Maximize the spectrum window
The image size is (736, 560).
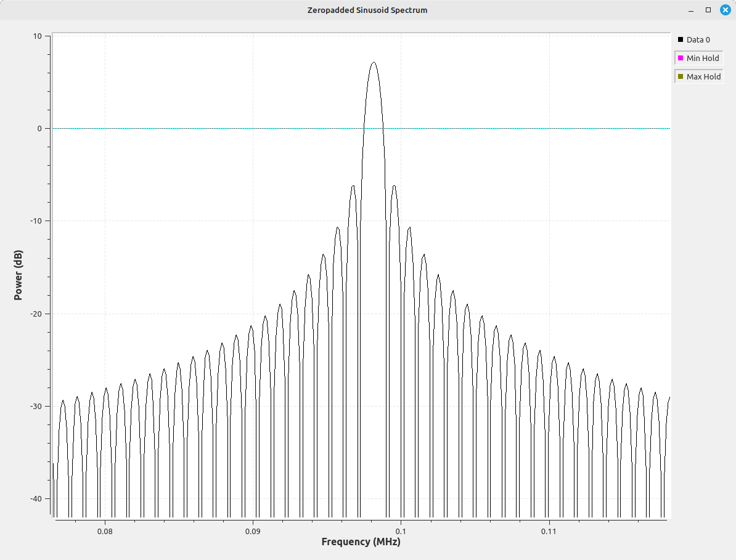pos(708,10)
